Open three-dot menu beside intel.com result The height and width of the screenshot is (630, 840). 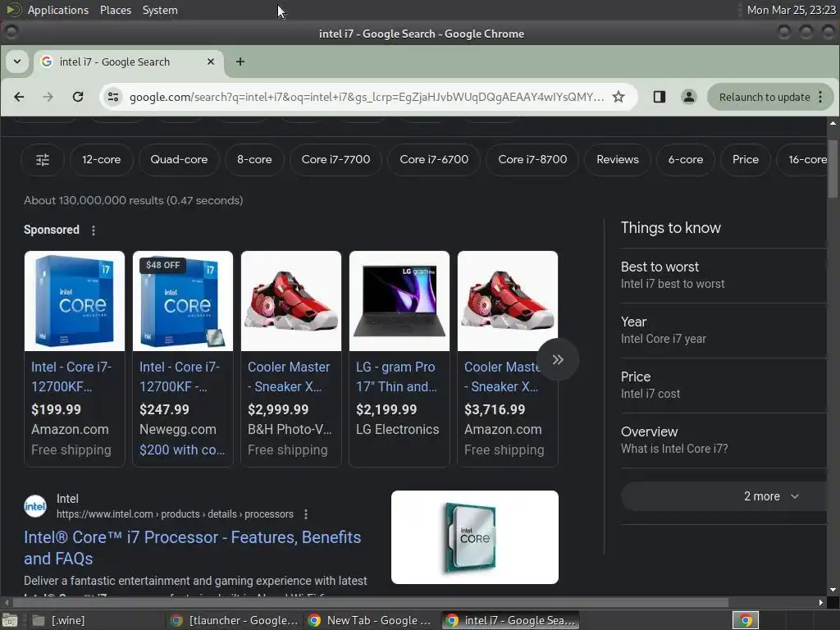pyautogui.click(x=306, y=514)
